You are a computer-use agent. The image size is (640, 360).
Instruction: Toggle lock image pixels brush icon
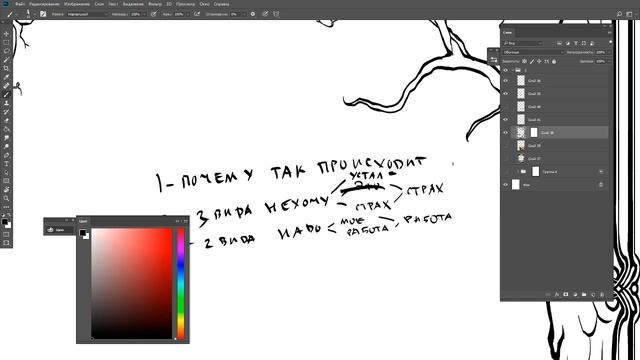(532, 62)
